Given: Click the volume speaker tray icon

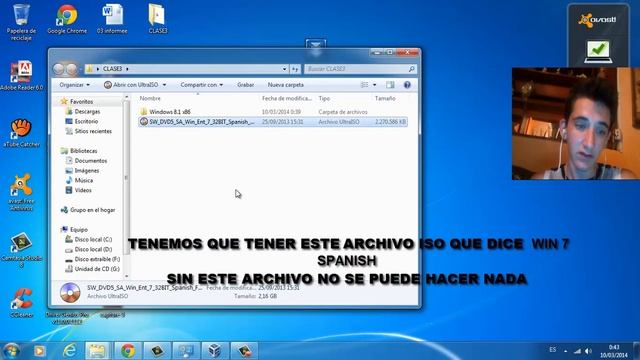Looking at the screenshot, I should click(588, 351).
